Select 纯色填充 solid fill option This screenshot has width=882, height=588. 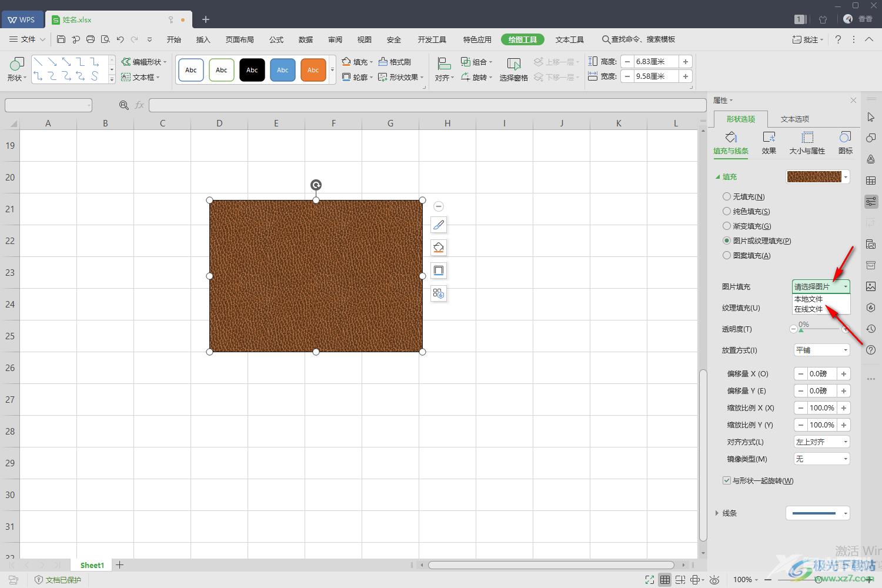746,211
